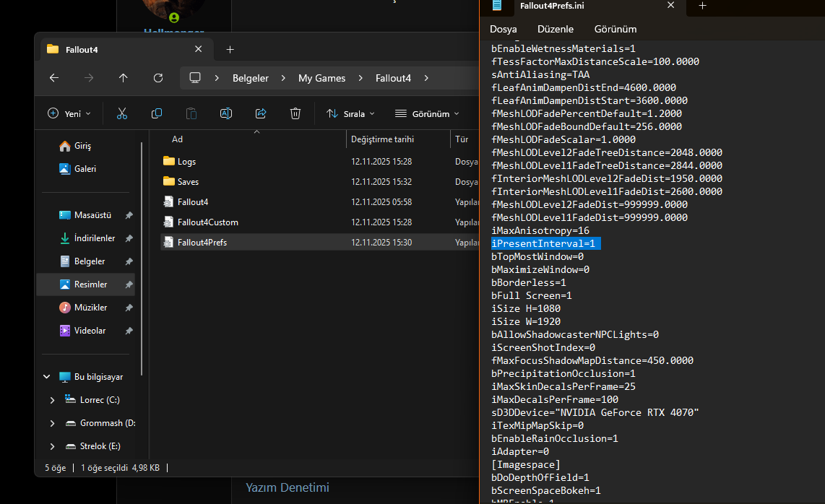Open İndirilenler folder in sidebar

(86, 238)
